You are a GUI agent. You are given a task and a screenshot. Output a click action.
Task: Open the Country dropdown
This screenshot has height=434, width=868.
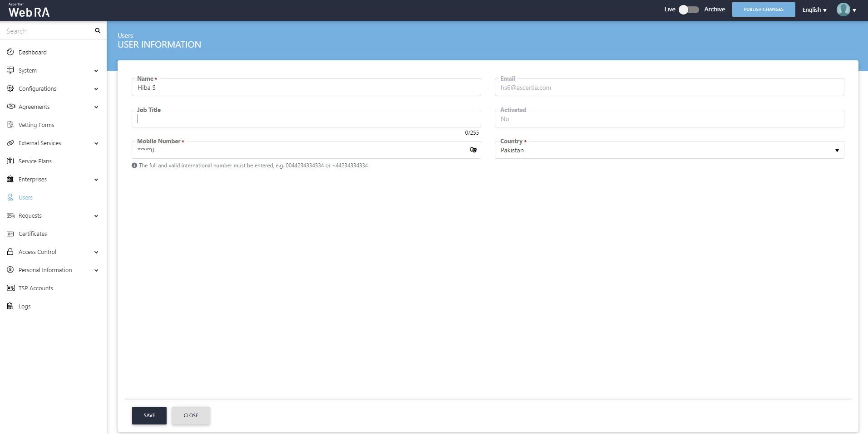pos(669,150)
